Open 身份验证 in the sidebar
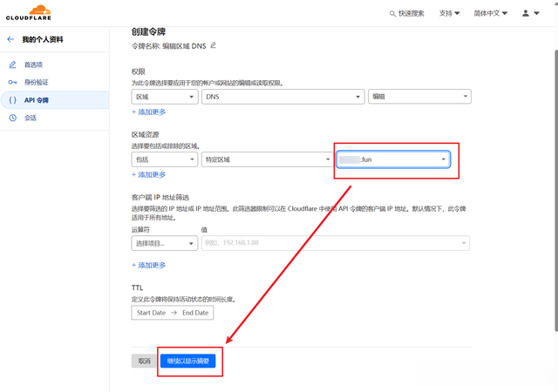The height and width of the screenshot is (392, 558). 36,82
